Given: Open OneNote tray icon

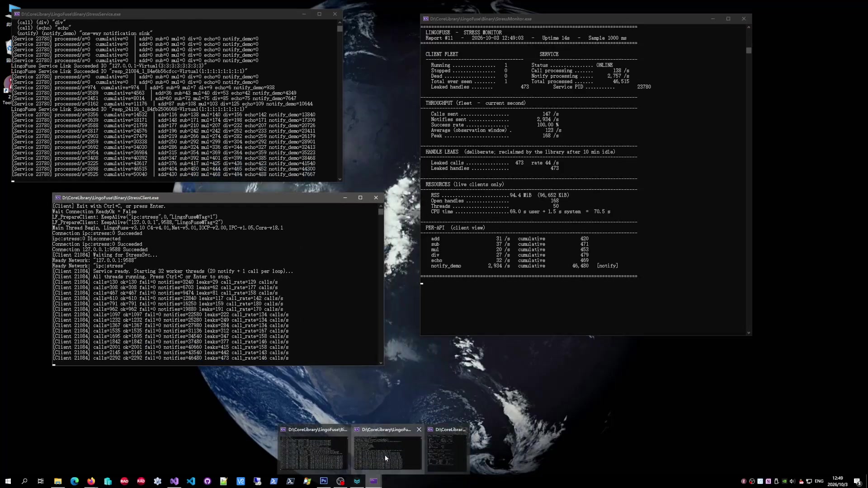Looking at the screenshot, I should [768, 481].
